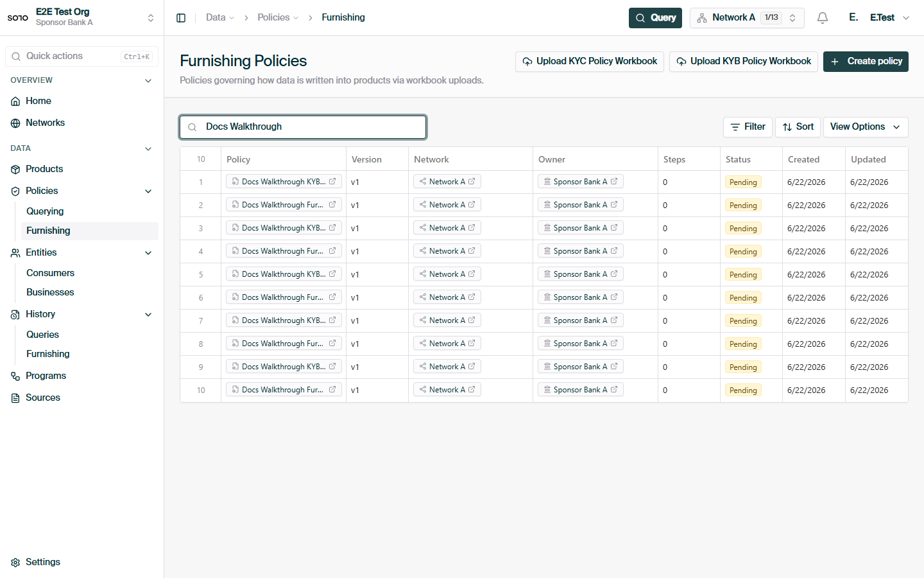Open Consumers entities page

(50, 273)
